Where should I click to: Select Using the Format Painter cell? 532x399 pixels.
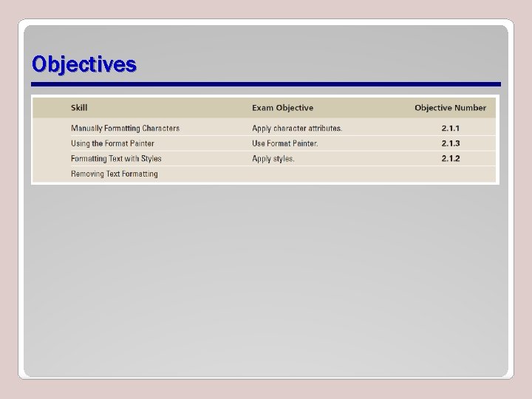[x=112, y=143]
